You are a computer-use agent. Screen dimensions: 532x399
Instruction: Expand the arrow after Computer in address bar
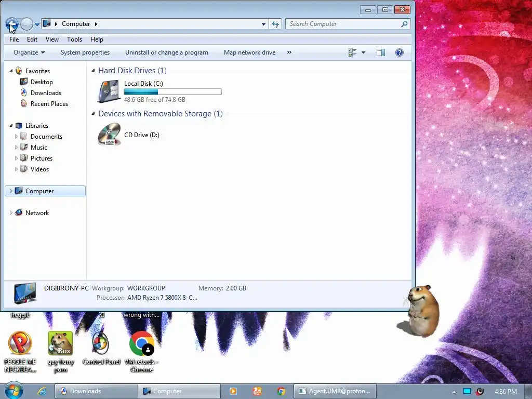click(x=96, y=24)
